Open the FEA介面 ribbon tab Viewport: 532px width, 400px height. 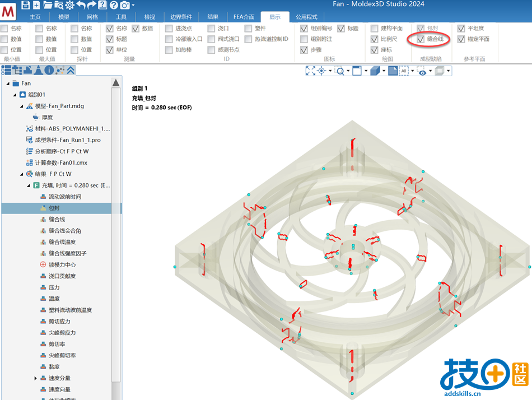244,17
